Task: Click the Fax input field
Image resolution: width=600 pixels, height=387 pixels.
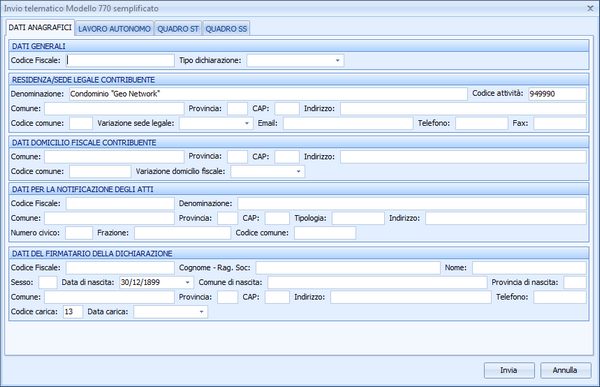Action: click(x=560, y=123)
